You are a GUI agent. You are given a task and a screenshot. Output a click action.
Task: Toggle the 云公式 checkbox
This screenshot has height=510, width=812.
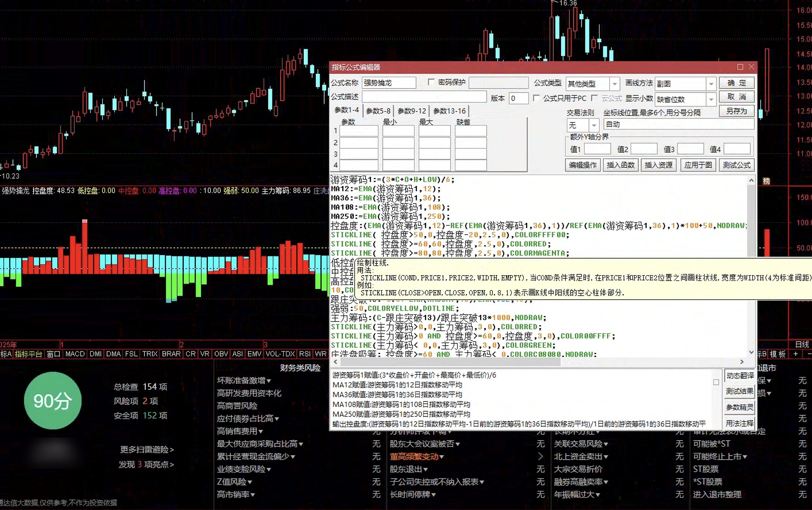click(595, 98)
